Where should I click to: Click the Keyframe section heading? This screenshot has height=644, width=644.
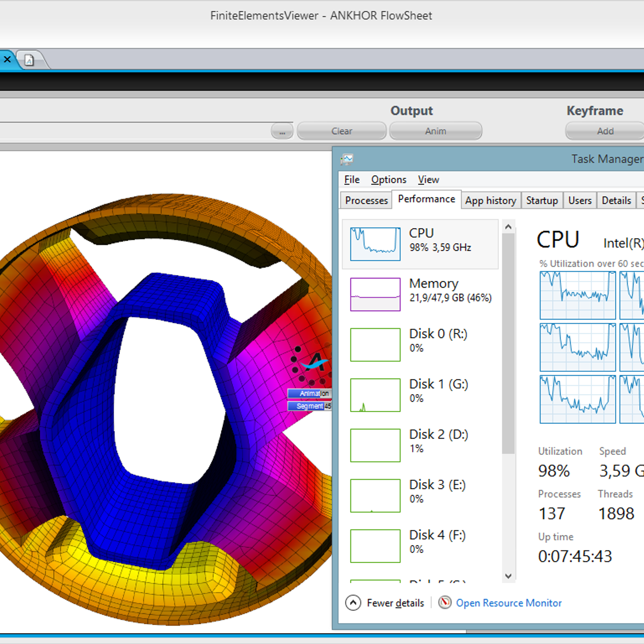coord(595,111)
